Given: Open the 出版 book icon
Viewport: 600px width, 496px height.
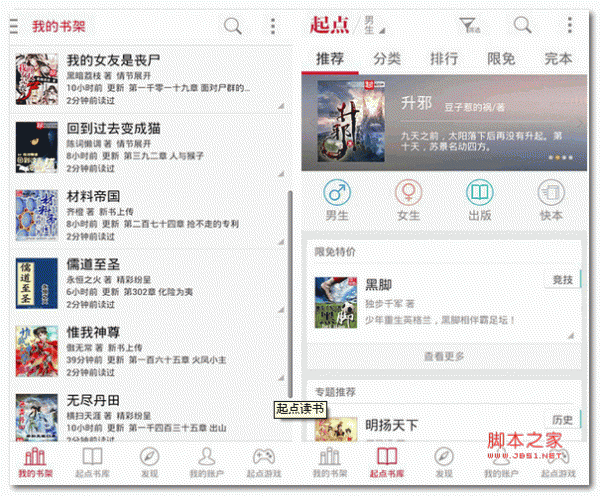Looking at the screenshot, I should pyautogui.click(x=479, y=193).
